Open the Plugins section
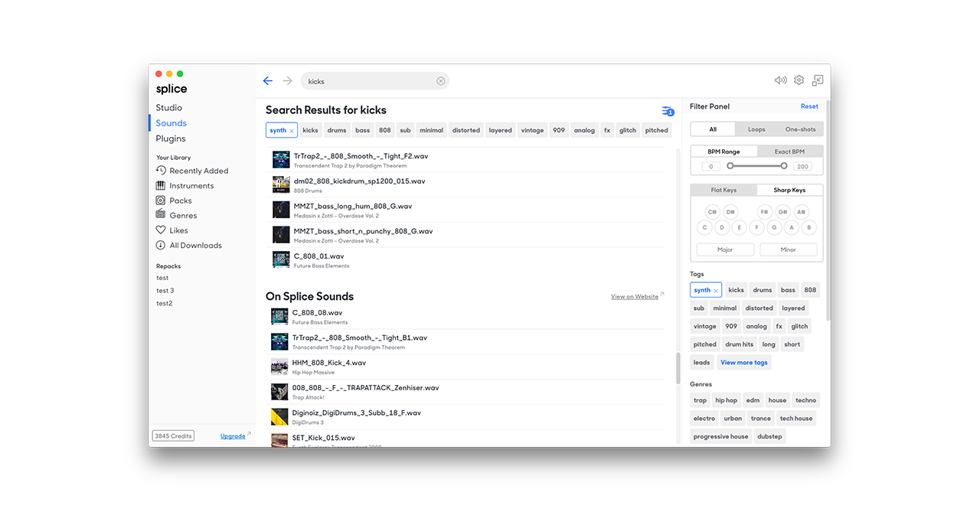 [171, 139]
